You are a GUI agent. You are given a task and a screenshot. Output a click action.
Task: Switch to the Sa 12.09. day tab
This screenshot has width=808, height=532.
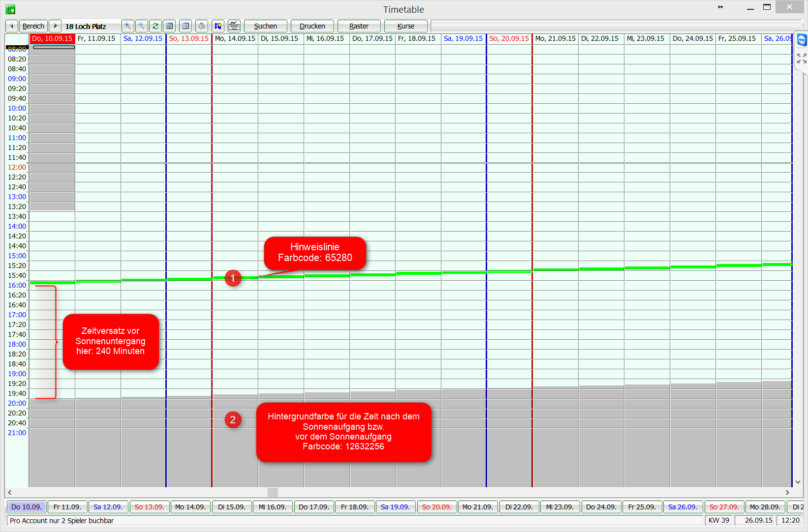(x=108, y=507)
